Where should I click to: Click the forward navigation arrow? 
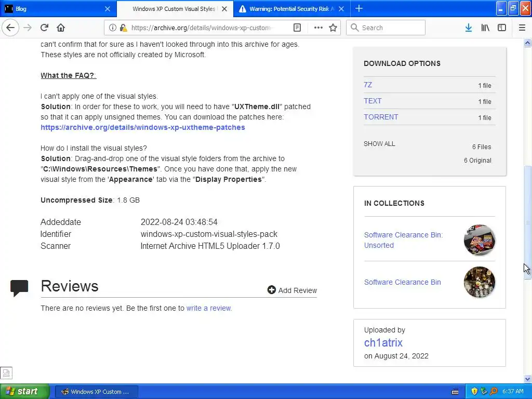pos(28,28)
